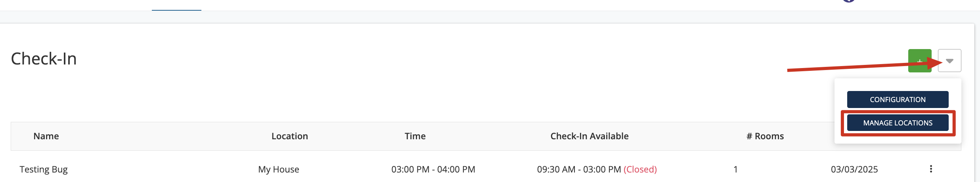Click the partially visible purple circle icon
Screen dimensions: 980x182
coord(848,1)
